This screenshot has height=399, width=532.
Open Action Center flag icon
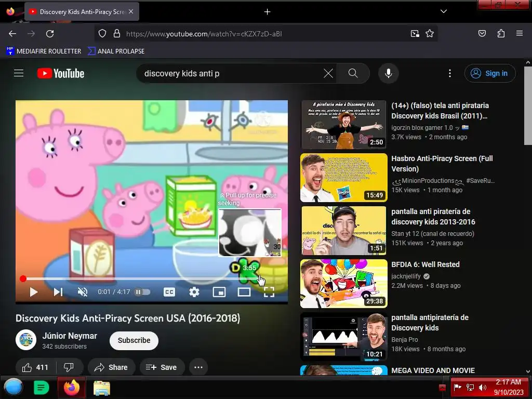point(458,387)
